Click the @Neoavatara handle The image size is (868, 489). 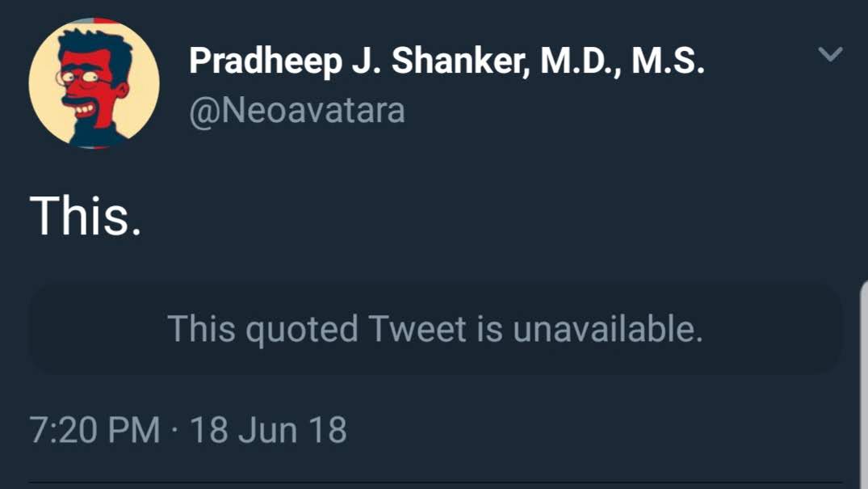[x=296, y=110]
